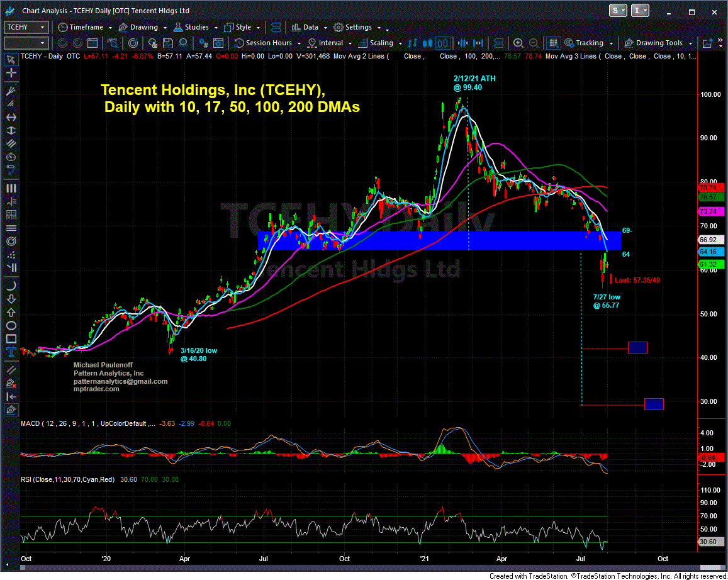
Task: Pick the down arrow marker tool
Action: [x=11, y=299]
